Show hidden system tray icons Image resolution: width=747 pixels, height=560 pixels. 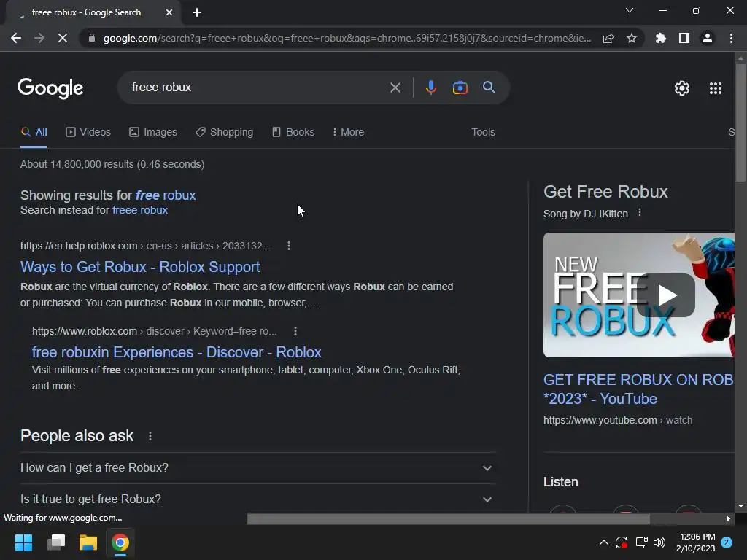coord(603,542)
